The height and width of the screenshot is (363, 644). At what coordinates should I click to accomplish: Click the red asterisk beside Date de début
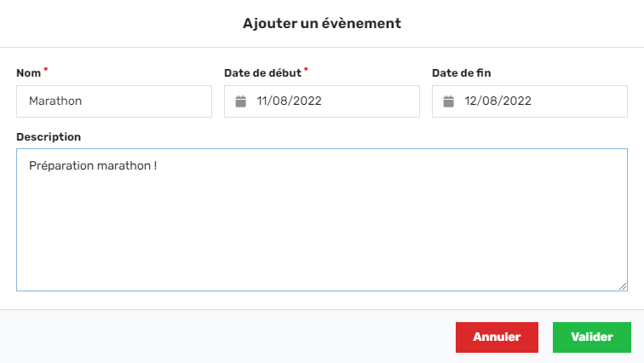306,69
